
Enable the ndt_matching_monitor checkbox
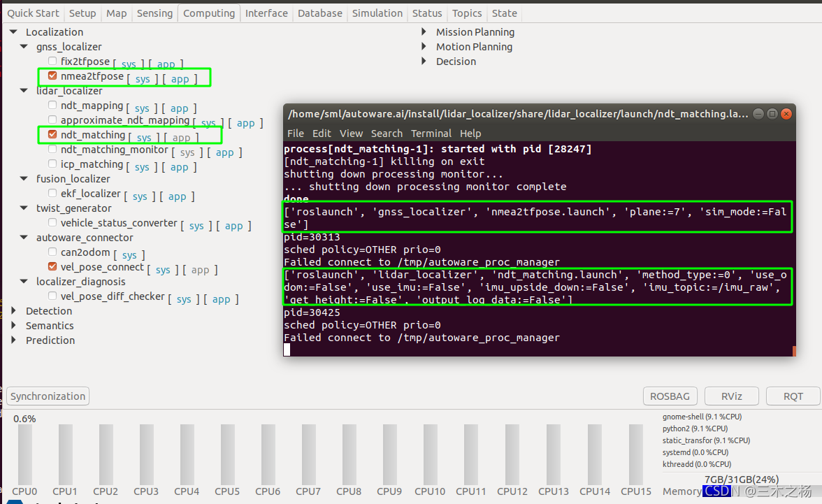point(52,149)
